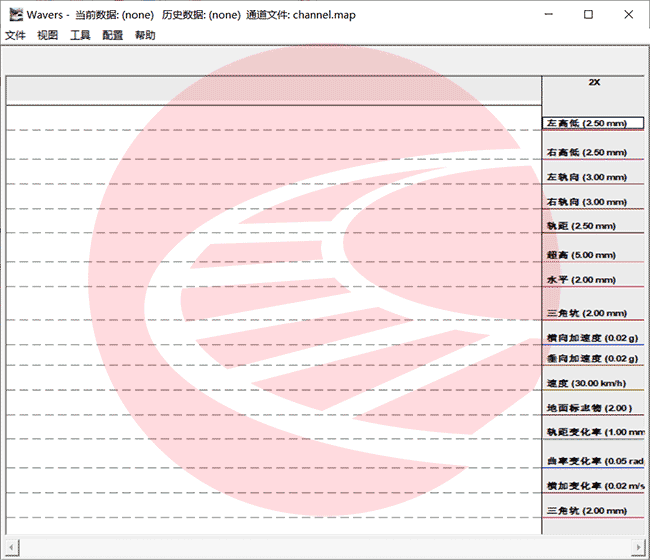The width and height of the screenshot is (650, 560).
Task: Select the 右高低 (2.50 mm) channel label
Action: [x=587, y=153]
